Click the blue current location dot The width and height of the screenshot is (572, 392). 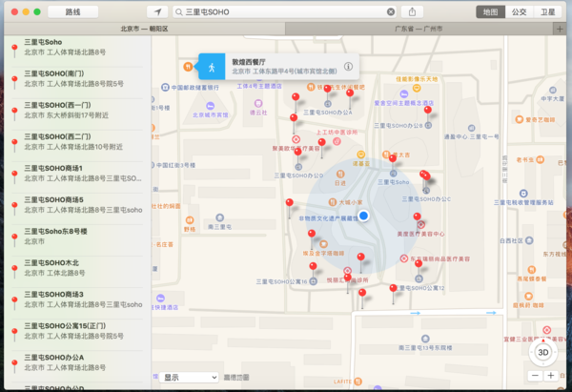point(363,217)
